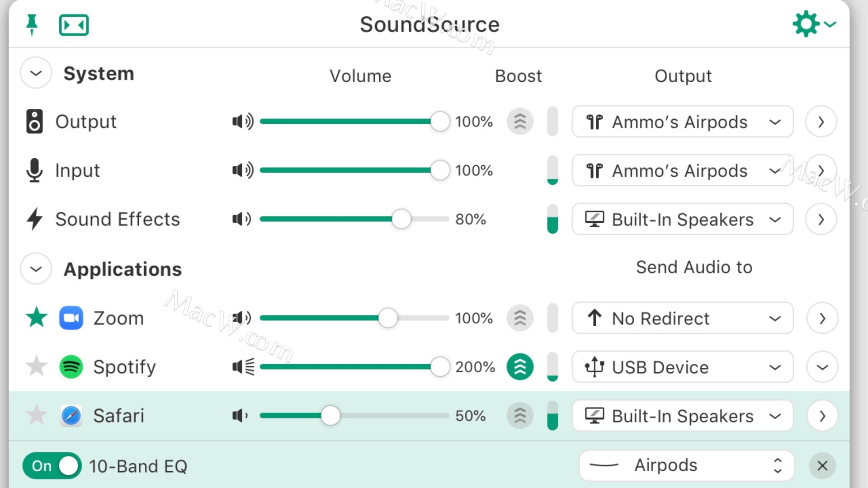Expand advanced options for Input row

[x=821, y=170]
